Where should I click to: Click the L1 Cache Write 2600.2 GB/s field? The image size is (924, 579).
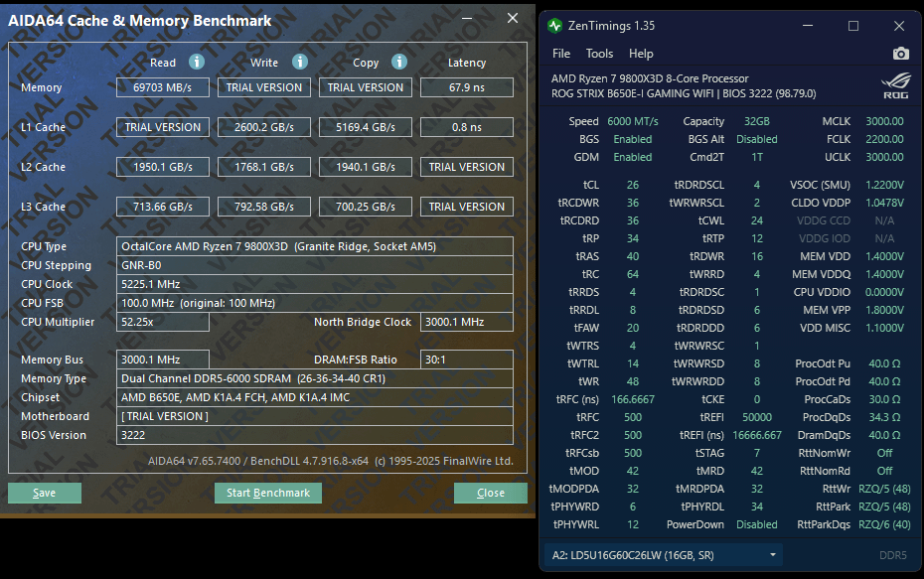click(x=264, y=127)
